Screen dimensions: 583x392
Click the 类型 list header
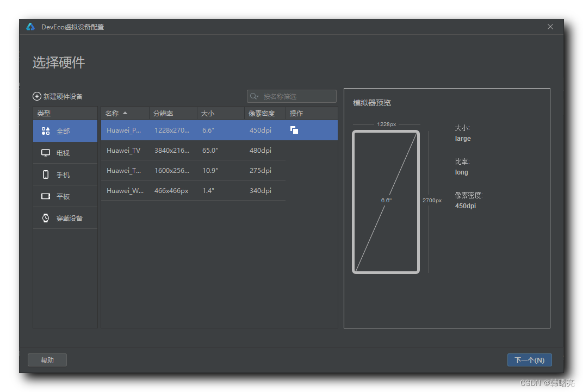65,113
